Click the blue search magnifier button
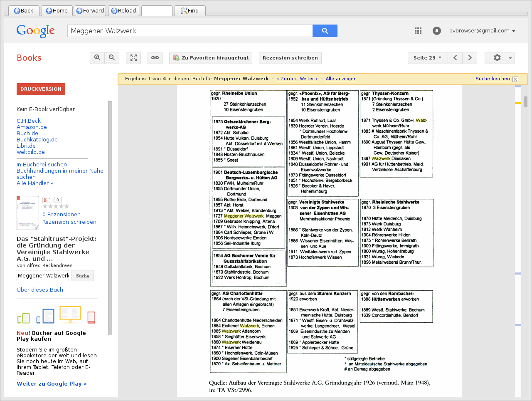Viewport: 532px width, 401px height. click(x=325, y=31)
